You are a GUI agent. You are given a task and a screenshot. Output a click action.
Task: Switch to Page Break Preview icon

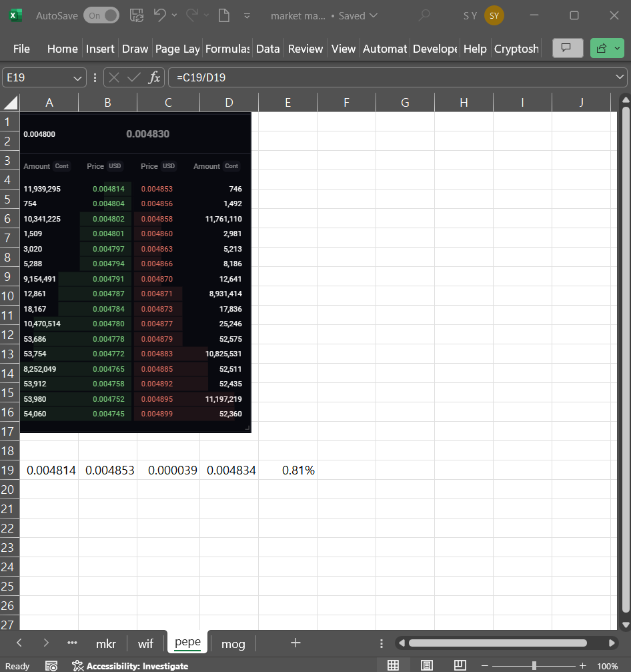460,665
